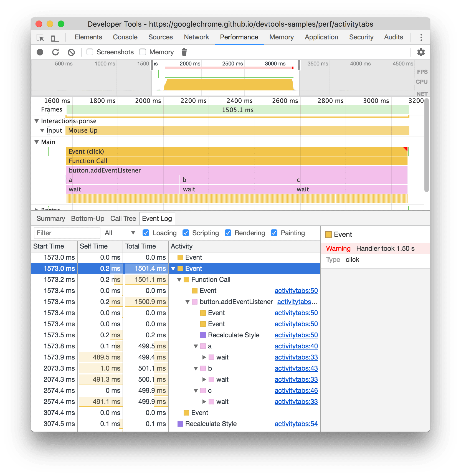The width and height of the screenshot is (461, 476).
Task: Switch to the Memory panel
Action: tap(281, 37)
